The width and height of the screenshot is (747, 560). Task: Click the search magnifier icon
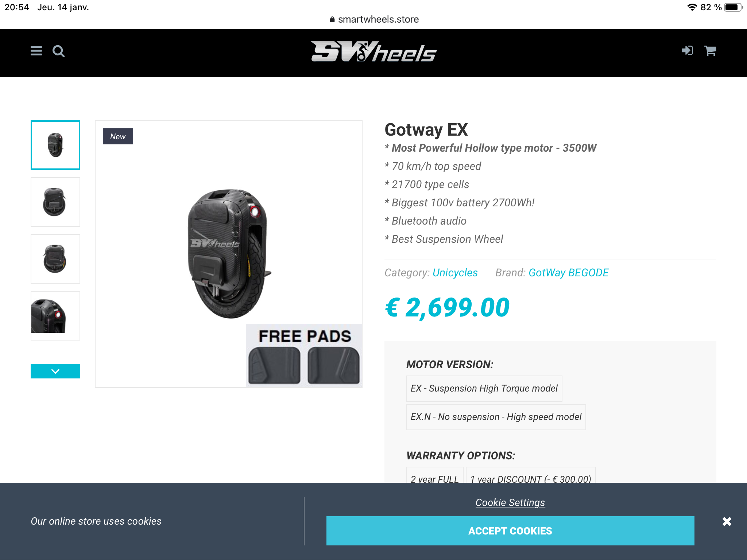(58, 51)
